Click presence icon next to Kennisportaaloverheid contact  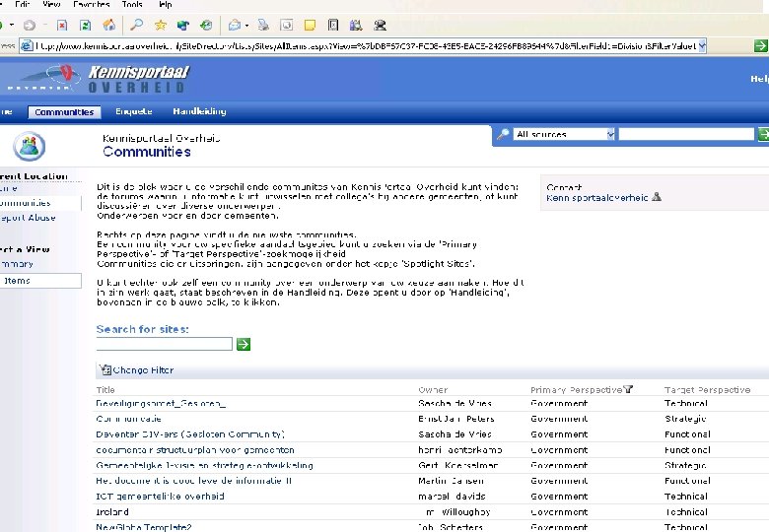coord(657,197)
